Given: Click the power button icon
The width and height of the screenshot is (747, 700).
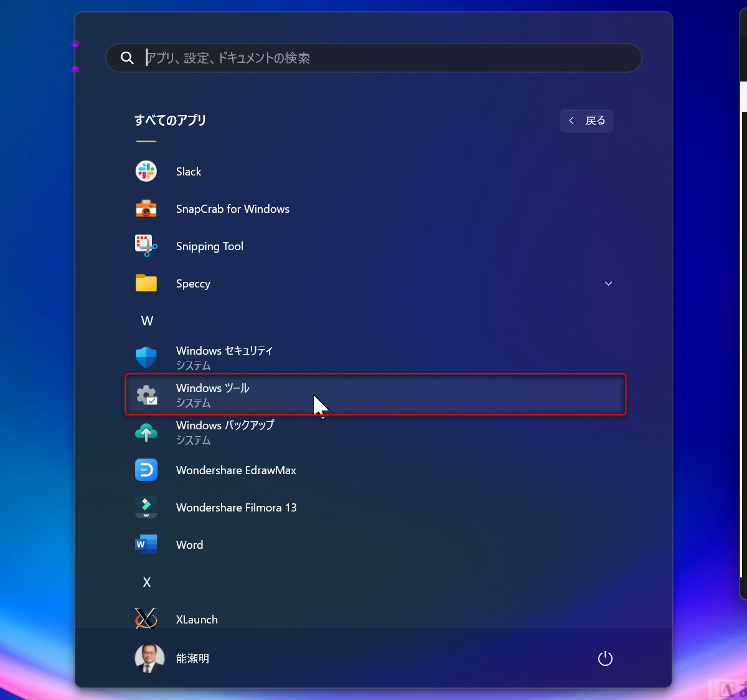Looking at the screenshot, I should (605, 658).
